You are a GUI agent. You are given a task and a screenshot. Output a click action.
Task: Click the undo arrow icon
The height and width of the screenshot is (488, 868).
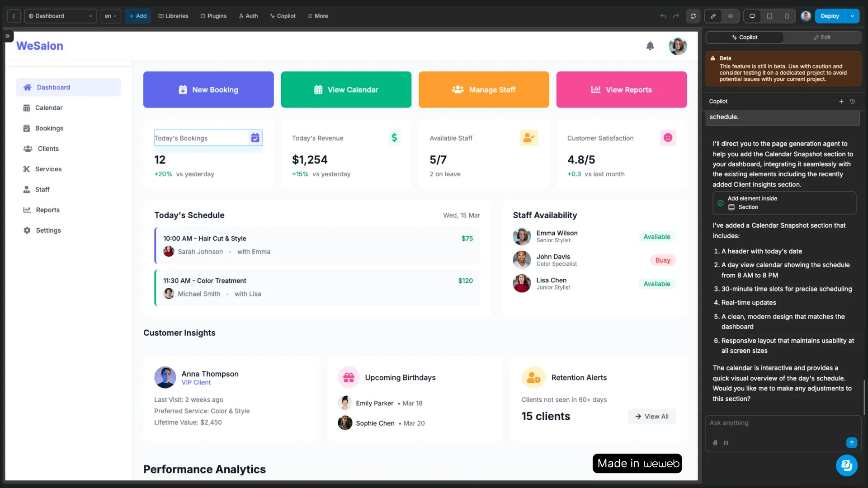click(x=663, y=16)
